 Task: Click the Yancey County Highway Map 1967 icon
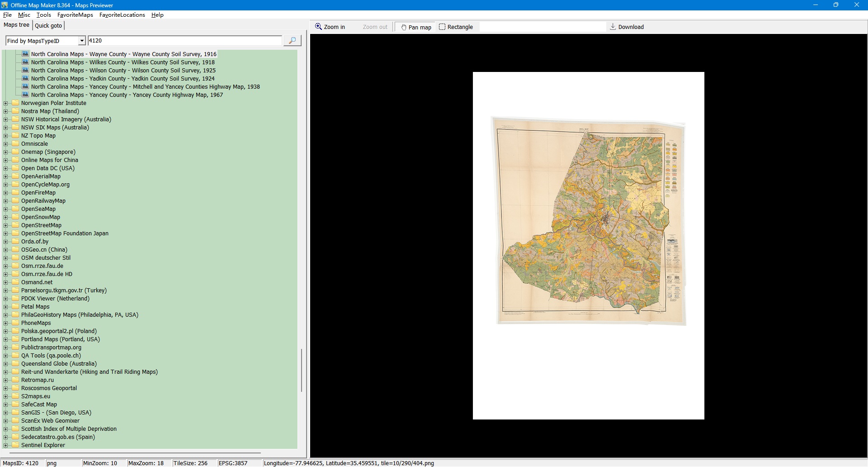[x=25, y=95]
